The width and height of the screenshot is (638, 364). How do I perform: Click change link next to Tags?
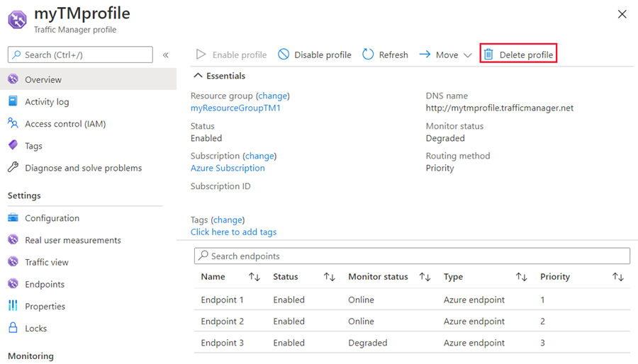(x=228, y=220)
